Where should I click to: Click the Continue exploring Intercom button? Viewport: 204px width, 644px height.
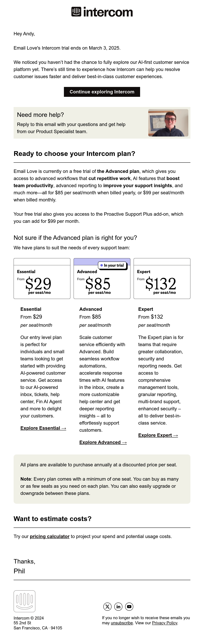click(102, 92)
